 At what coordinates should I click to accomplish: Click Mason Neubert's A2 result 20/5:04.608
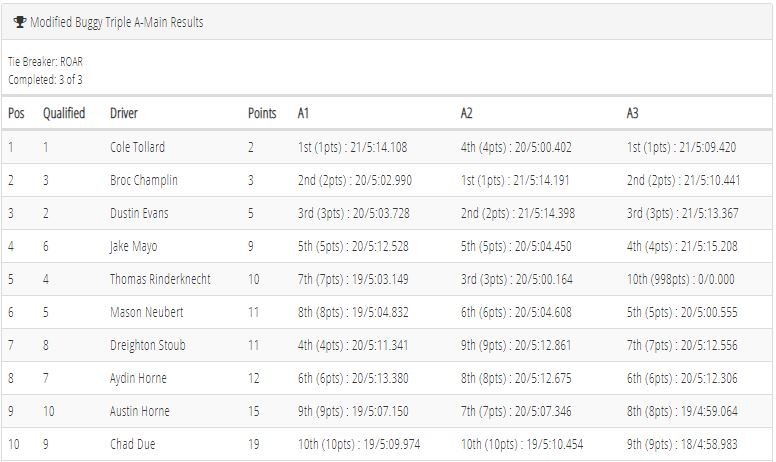click(543, 312)
